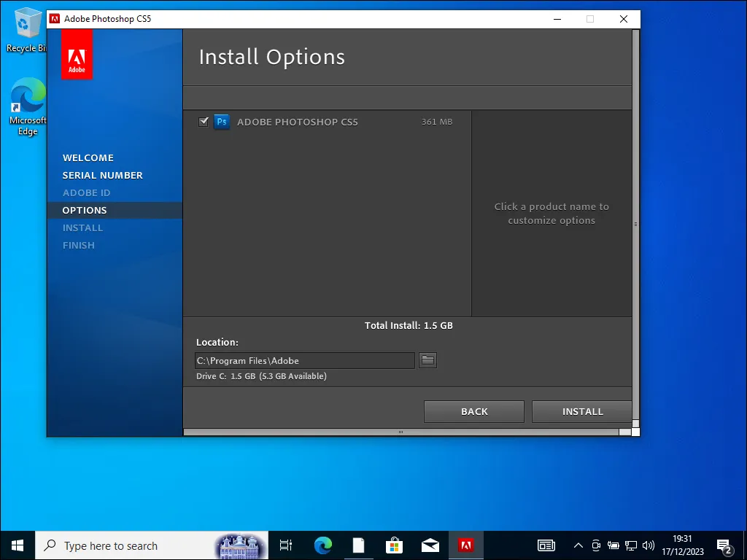Select the Adobe Photoshop CS5 product name

298,122
